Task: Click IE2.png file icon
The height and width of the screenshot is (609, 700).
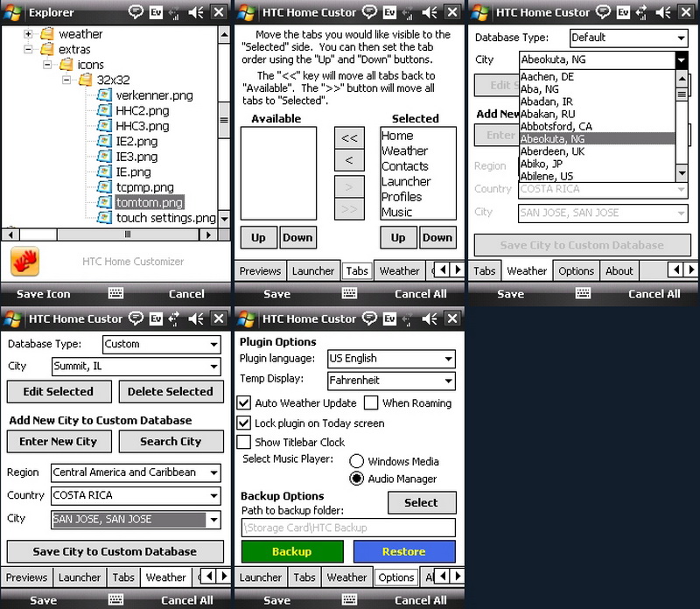Action: click(104, 141)
